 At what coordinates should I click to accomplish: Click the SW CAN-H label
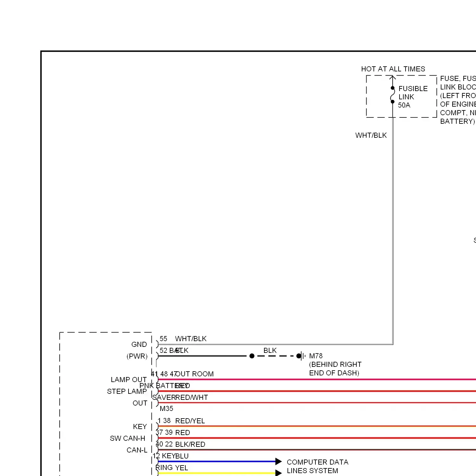127,438
